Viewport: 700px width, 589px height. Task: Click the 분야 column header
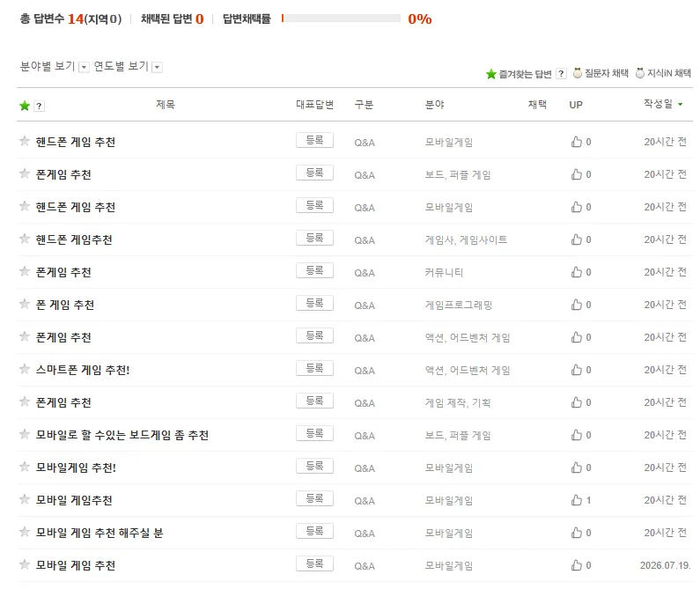pyautogui.click(x=434, y=105)
